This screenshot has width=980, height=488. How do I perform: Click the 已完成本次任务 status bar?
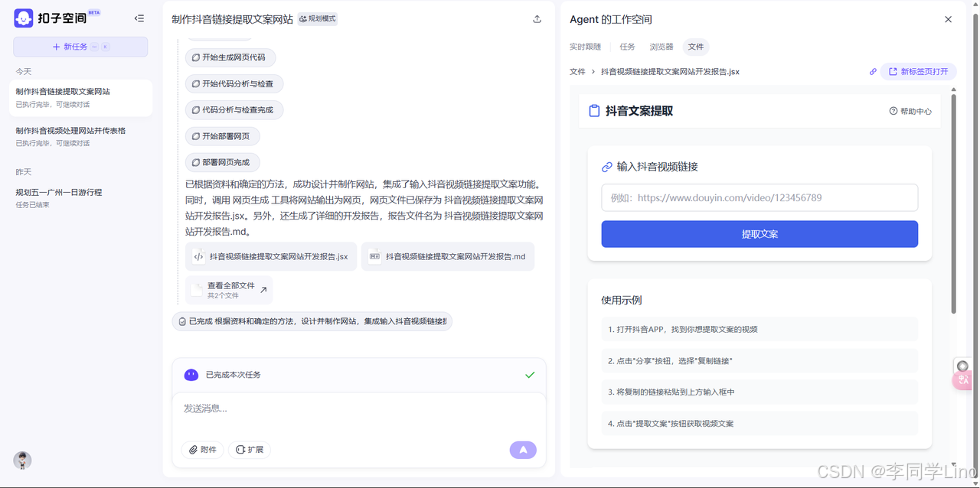pos(359,375)
